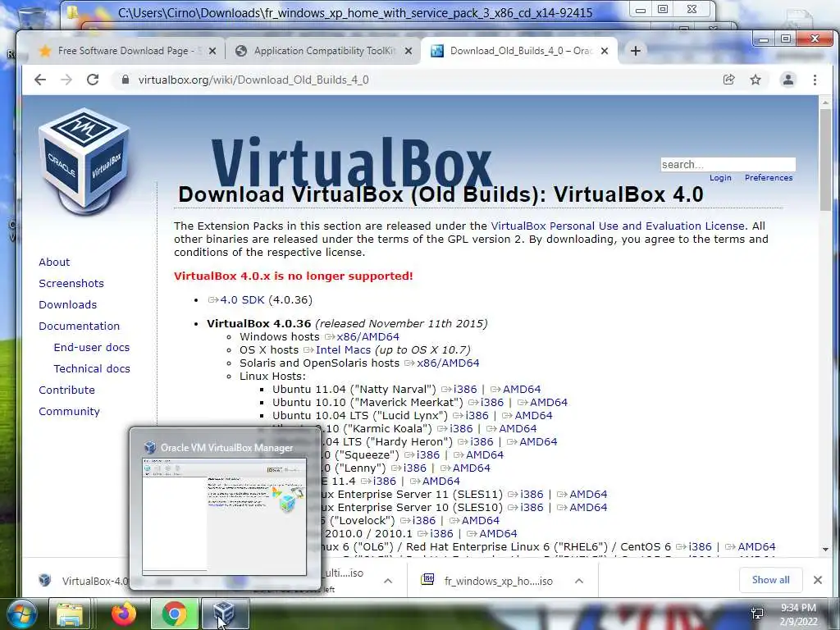Open the Login link
Viewport: 840px width, 630px height.
[x=720, y=178]
